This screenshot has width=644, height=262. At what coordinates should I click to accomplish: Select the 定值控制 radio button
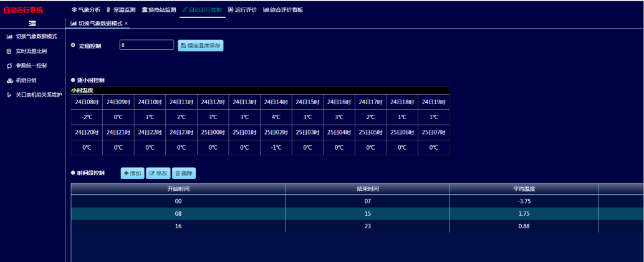pos(74,46)
